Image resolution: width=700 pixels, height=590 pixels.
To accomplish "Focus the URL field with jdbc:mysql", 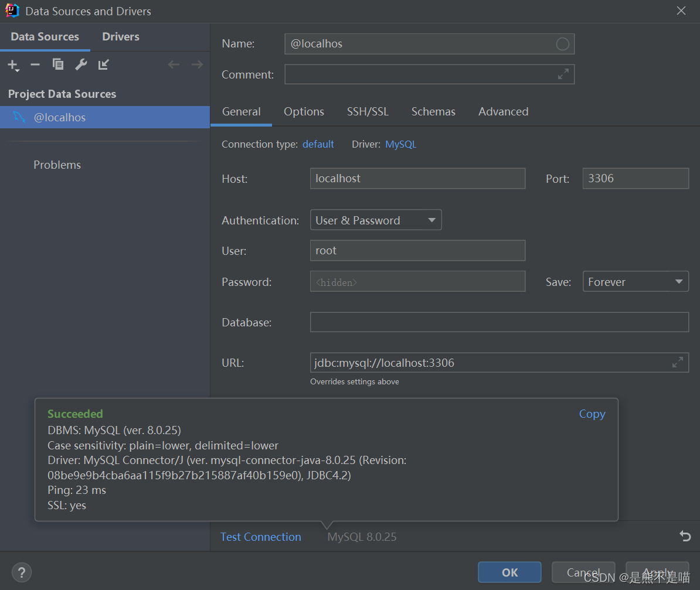I will 499,363.
